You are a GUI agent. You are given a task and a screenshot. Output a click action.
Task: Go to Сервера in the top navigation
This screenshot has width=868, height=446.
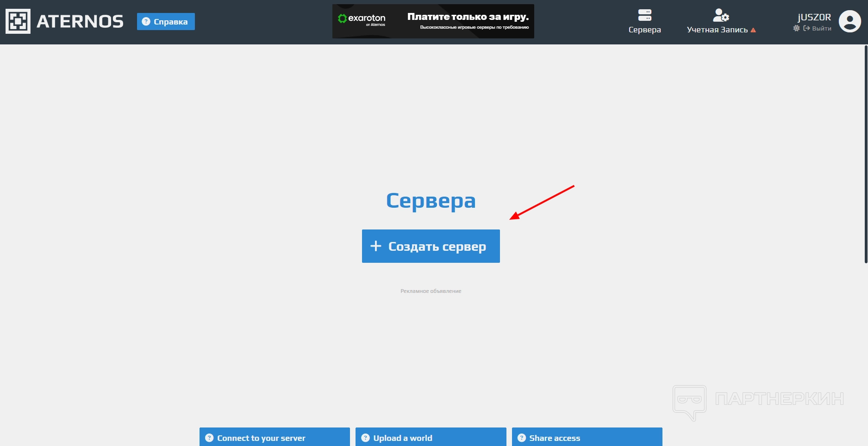644,22
